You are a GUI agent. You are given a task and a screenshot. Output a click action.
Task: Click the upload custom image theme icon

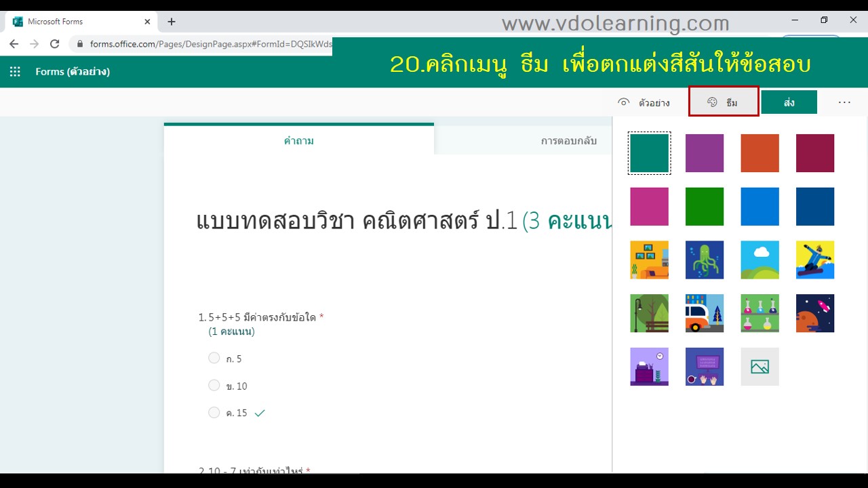tap(759, 367)
